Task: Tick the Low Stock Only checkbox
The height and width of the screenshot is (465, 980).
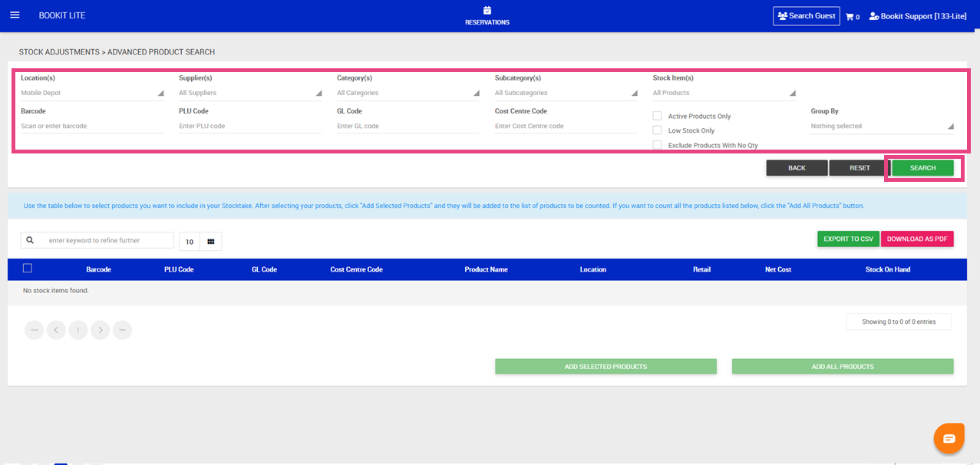Action: coord(657,130)
